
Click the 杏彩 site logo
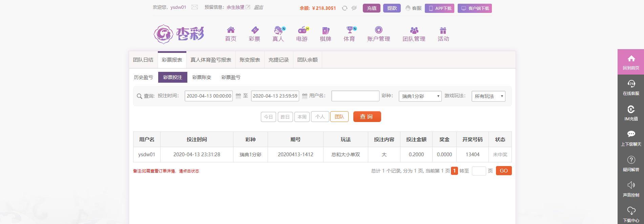tap(179, 34)
